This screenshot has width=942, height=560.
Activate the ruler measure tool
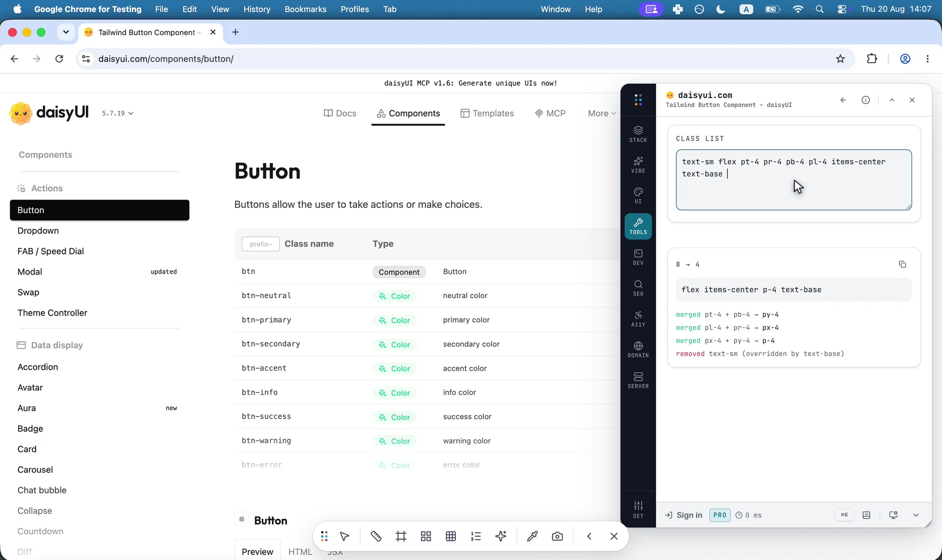click(376, 536)
